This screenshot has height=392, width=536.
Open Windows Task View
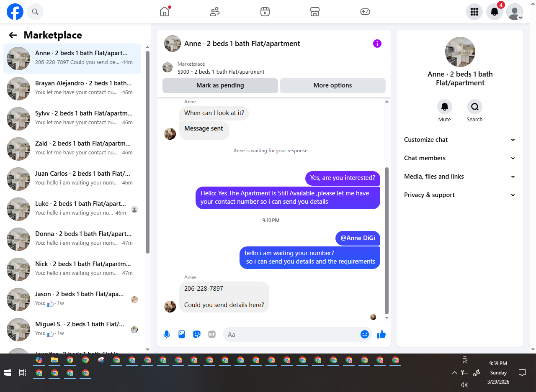23,372
